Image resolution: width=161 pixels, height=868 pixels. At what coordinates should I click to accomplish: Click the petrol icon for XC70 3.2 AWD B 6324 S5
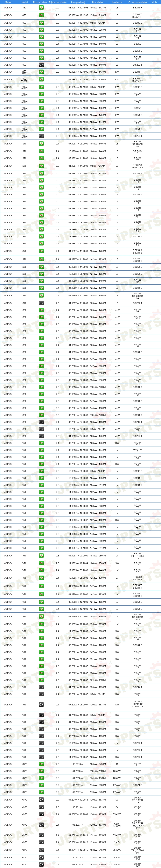point(41,792)
